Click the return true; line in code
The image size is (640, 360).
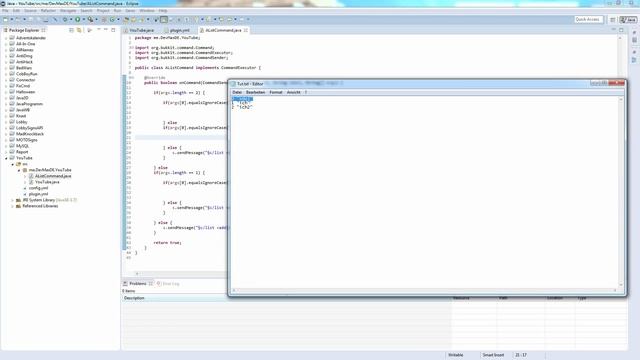167,242
